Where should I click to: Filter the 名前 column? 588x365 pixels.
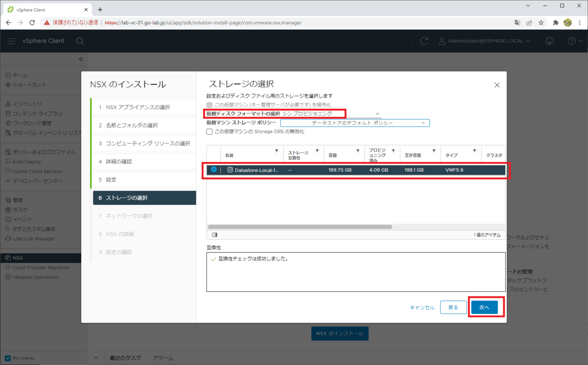(x=276, y=151)
